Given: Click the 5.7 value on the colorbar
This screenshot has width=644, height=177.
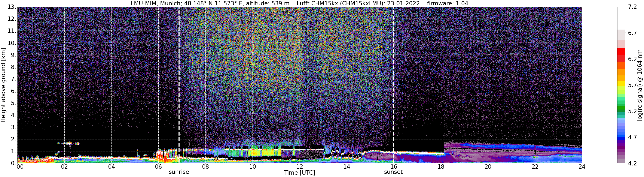Looking at the screenshot, I should [632, 85].
